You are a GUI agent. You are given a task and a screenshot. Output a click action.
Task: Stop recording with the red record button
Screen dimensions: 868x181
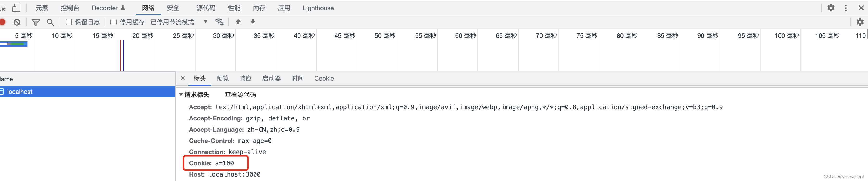(x=2, y=22)
